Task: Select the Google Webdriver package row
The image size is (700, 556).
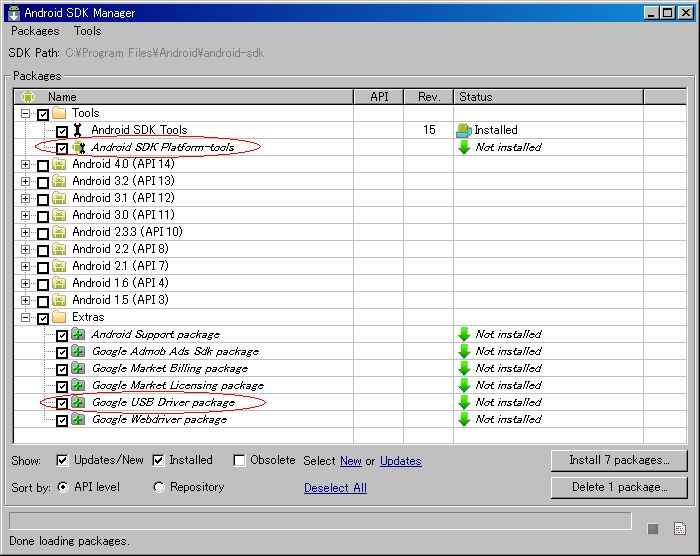Action: [x=350, y=419]
